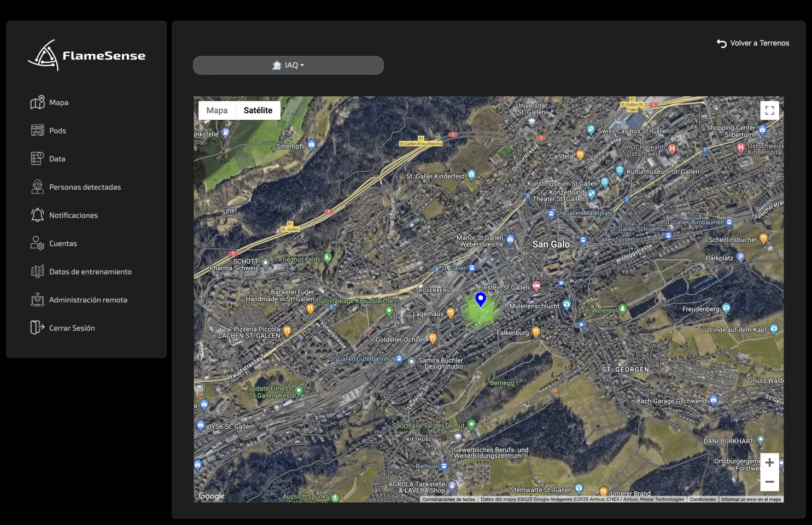Toggle fullscreen map view

coord(769,110)
